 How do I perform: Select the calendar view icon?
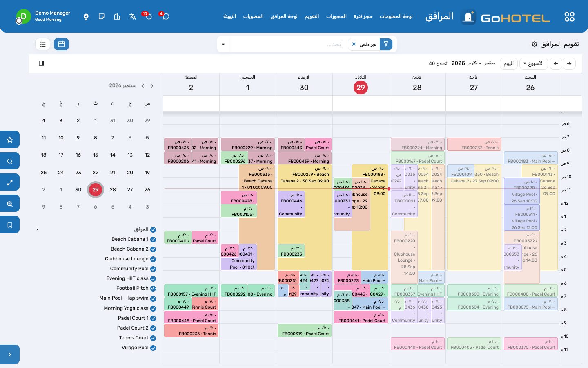[x=61, y=44]
